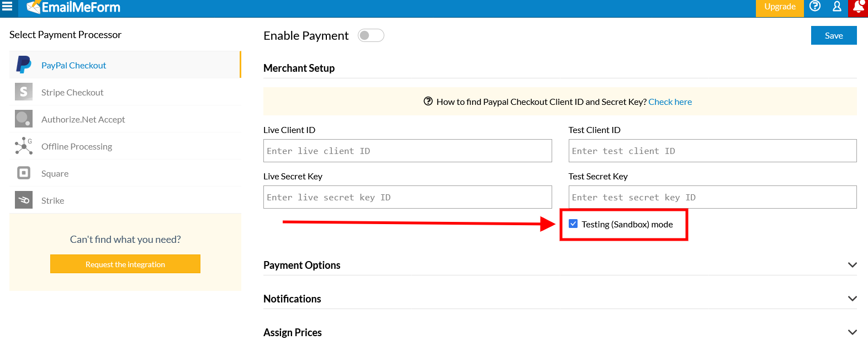Uncheck the Testing (Sandbox) mode checkbox
Viewport: 868px width, 340px height.
[x=573, y=224]
